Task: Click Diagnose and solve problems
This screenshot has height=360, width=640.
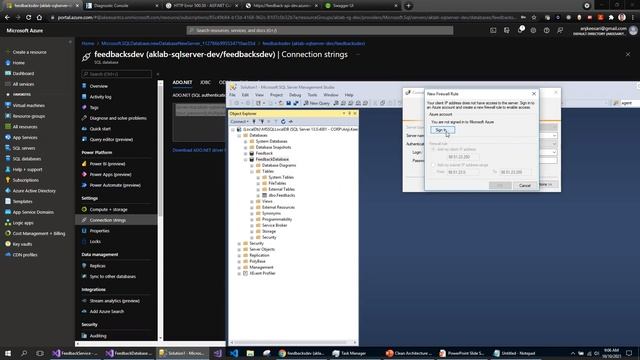Action: pyautogui.click(x=118, y=118)
